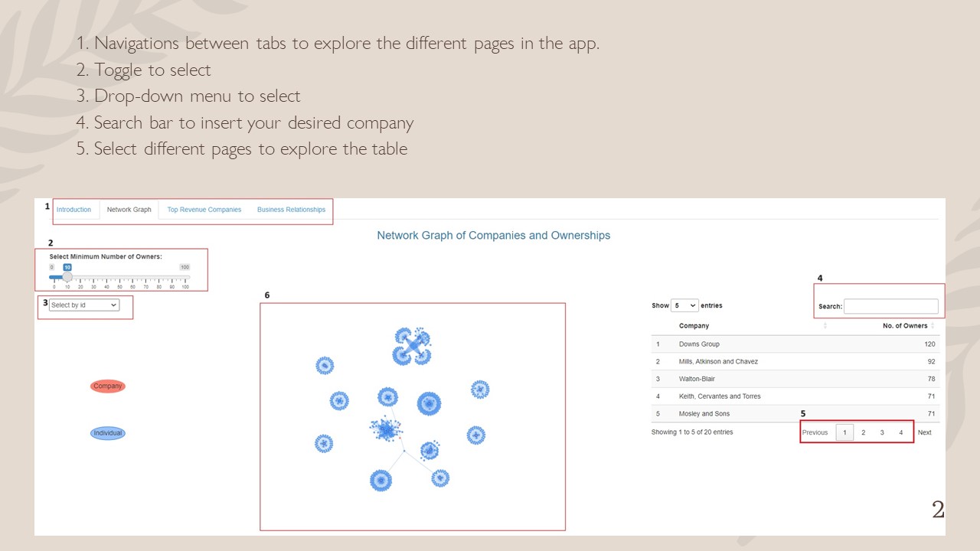The width and height of the screenshot is (980, 551).
Task: Sort table by No. of Owners
Action: pyautogui.click(x=904, y=326)
